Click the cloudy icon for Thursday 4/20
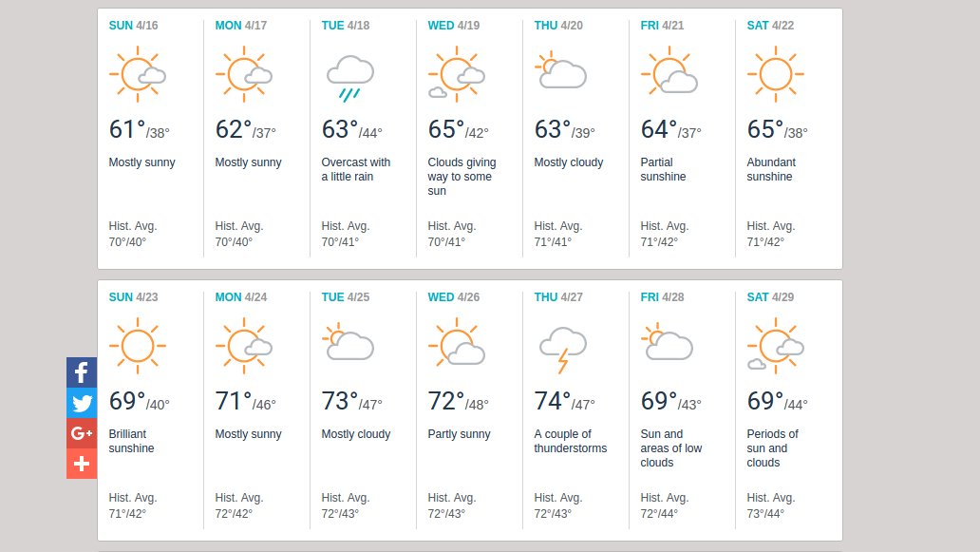 click(x=561, y=73)
